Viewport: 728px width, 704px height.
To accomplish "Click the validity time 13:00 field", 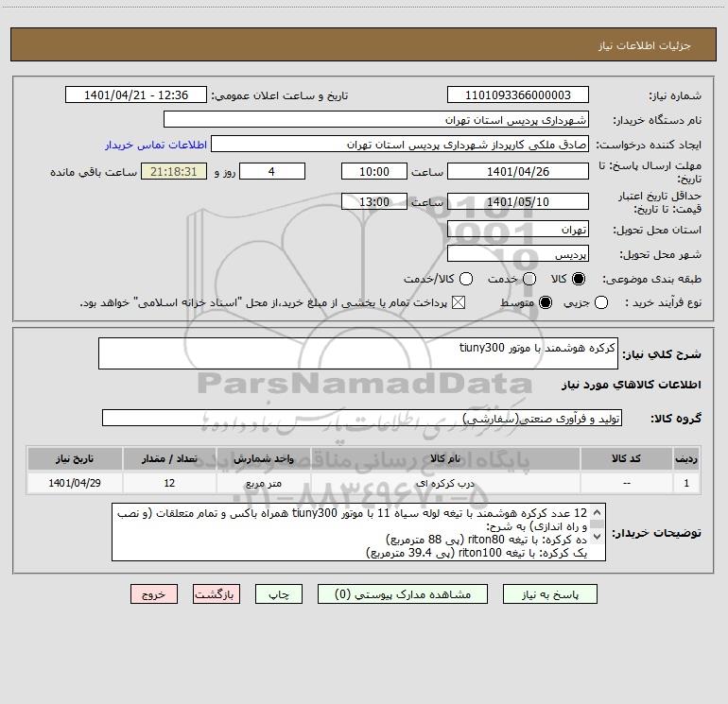I will 374,201.
